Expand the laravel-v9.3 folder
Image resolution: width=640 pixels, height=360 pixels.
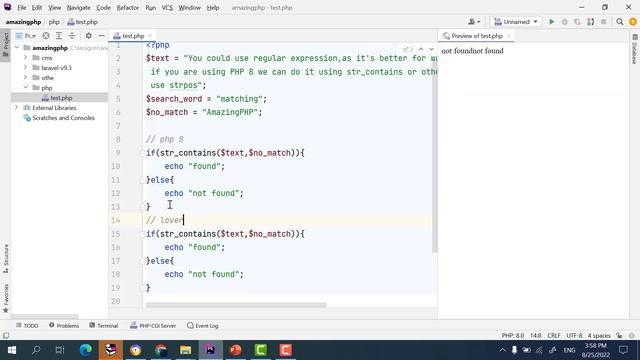(x=25, y=67)
